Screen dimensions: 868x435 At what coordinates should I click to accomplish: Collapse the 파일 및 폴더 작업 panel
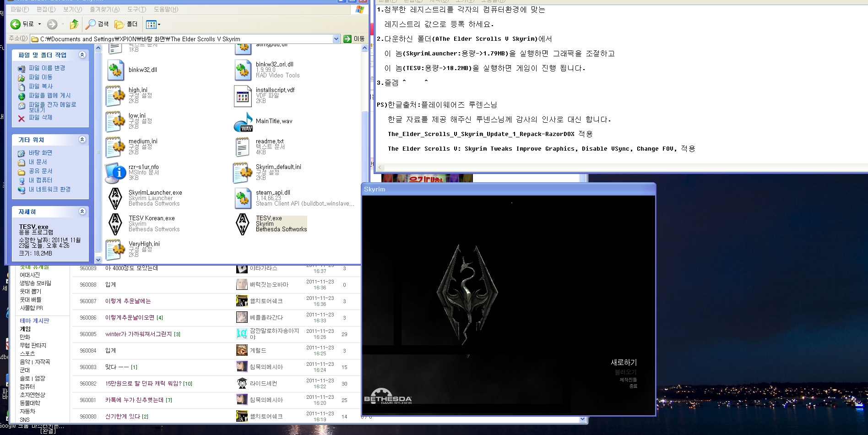[82, 55]
